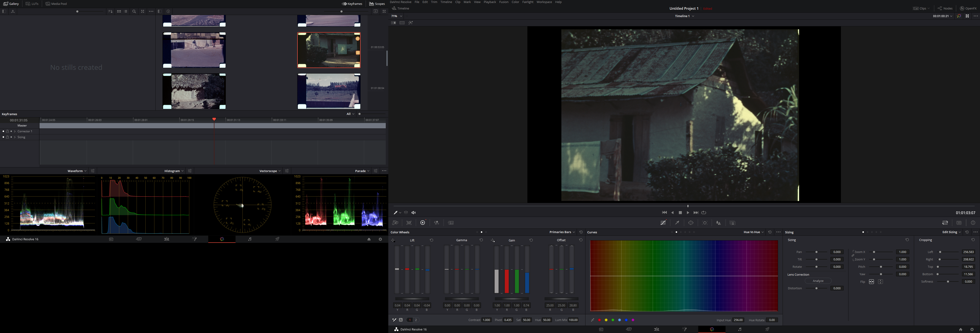Select the Qualifier eyedropper palette icon
Screen dimensions: 980x333
point(677,223)
